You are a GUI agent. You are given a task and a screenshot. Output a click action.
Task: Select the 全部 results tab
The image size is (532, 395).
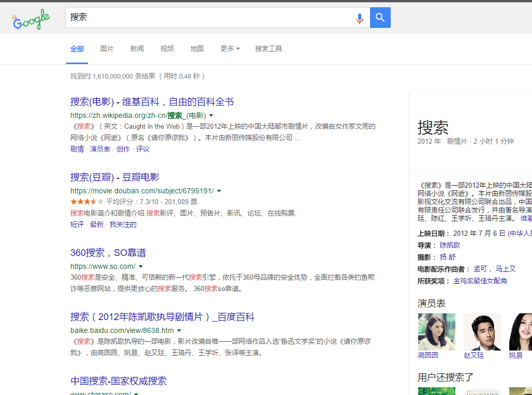pos(77,49)
